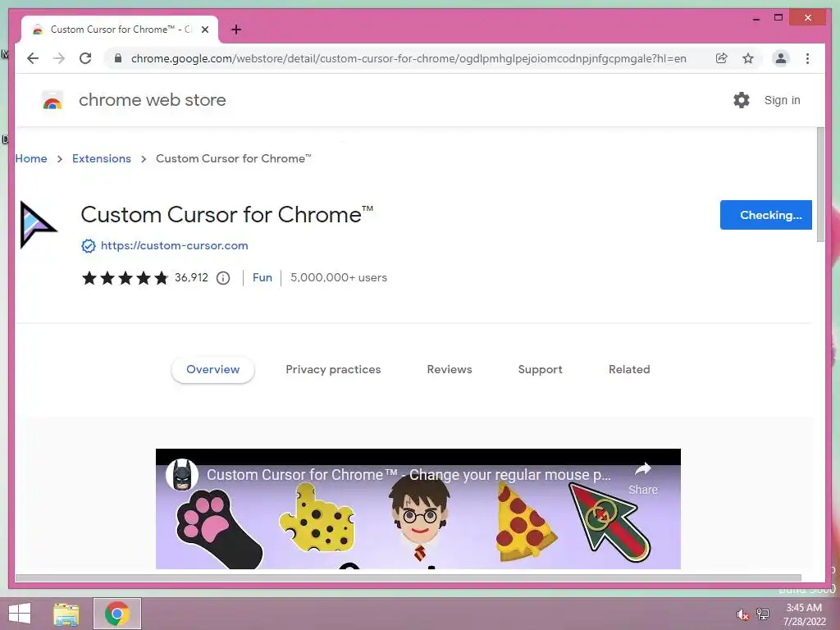Click the forward navigation arrow
This screenshot has height=630, width=840.
pyautogui.click(x=59, y=58)
